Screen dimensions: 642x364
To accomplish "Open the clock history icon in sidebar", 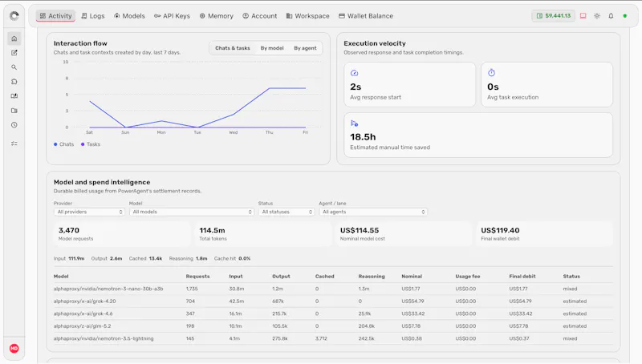I will point(14,125).
